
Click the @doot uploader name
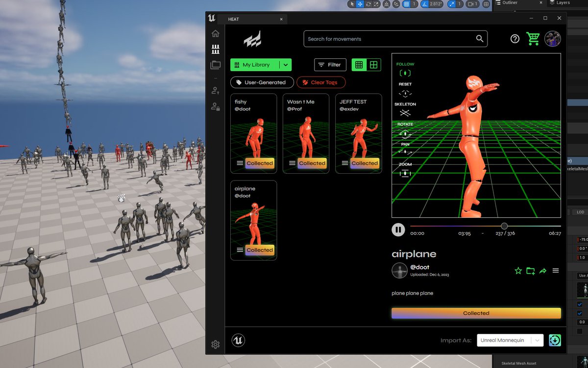point(419,267)
